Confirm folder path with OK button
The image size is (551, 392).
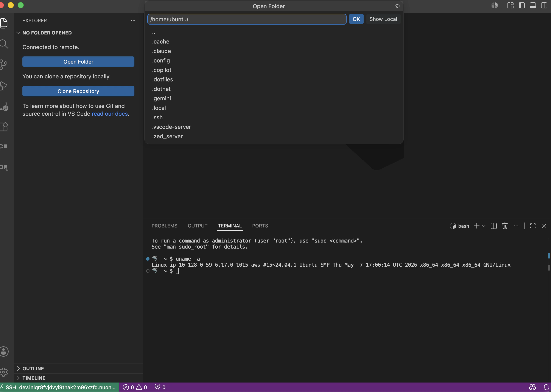pos(356,19)
